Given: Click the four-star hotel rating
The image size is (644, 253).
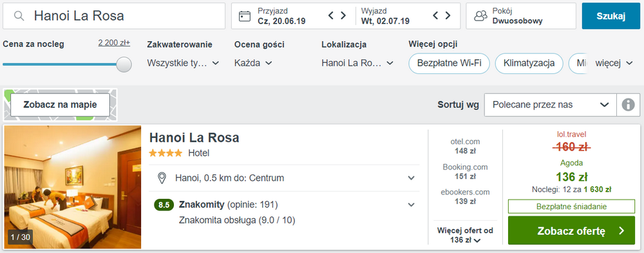Looking at the screenshot, I should (166, 153).
